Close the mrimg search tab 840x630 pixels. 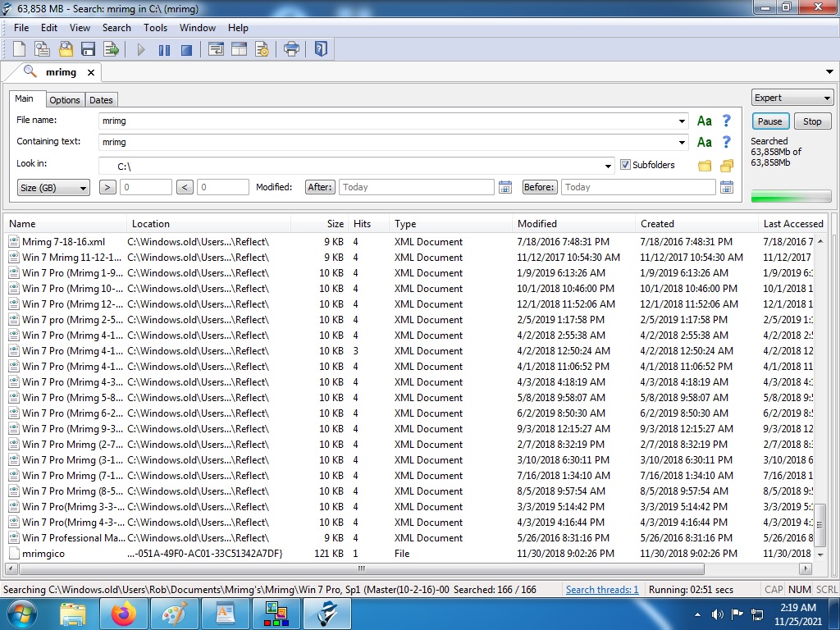coord(91,72)
